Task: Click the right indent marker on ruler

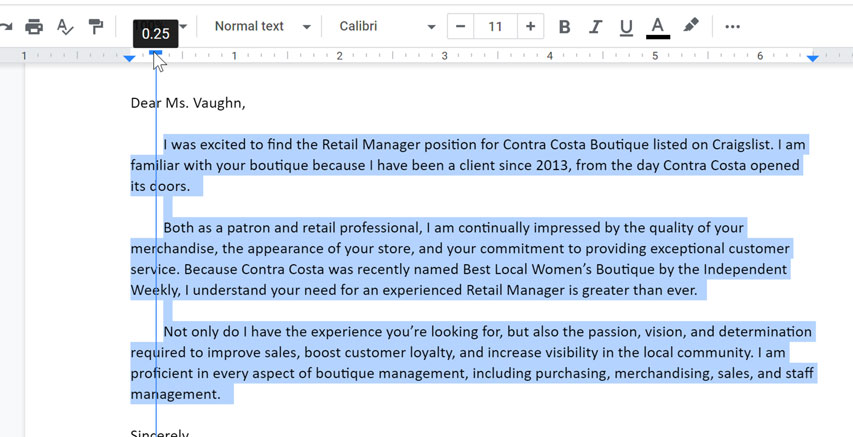Action: click(812, 58)
